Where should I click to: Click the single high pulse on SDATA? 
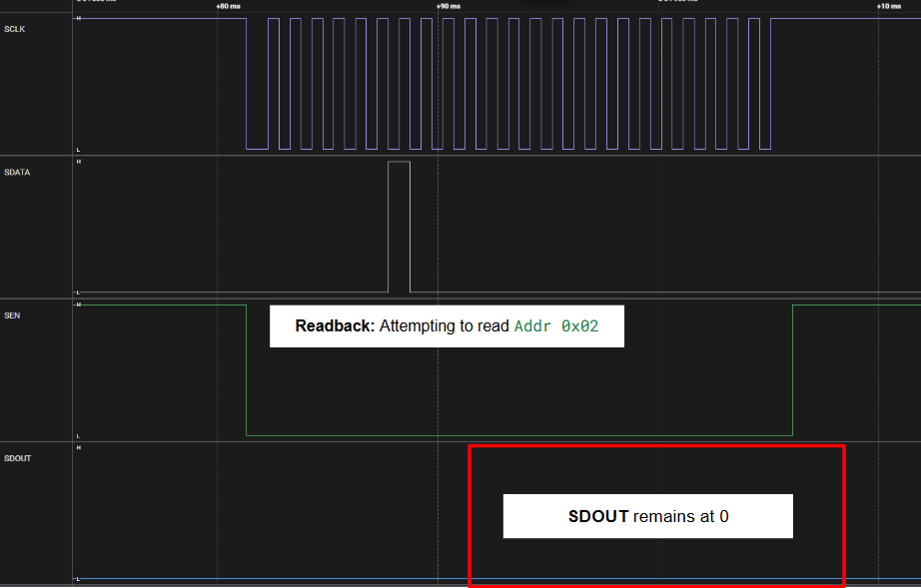click(399, 227)
